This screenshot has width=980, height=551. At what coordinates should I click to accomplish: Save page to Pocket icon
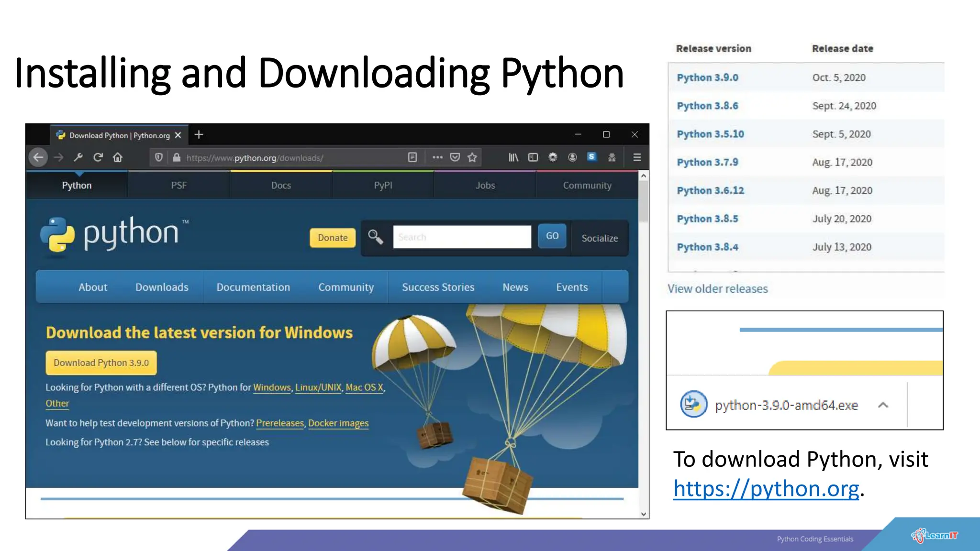(x=455, y=157)
